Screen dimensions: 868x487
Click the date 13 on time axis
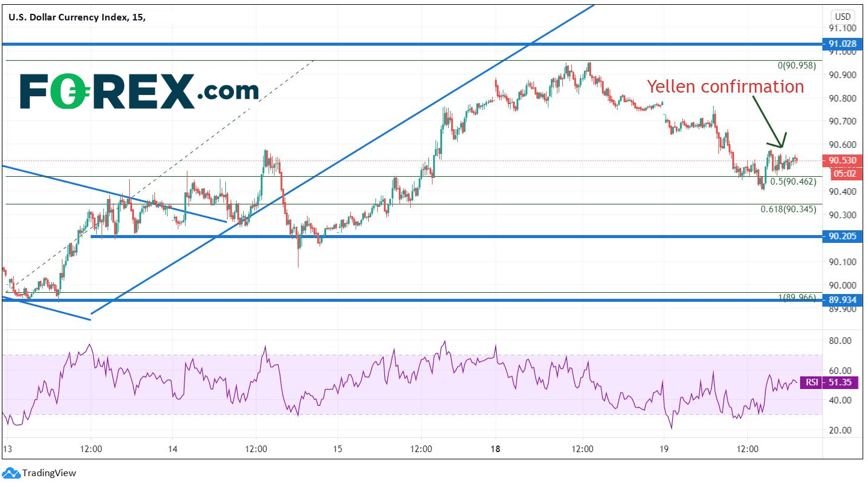7,449
